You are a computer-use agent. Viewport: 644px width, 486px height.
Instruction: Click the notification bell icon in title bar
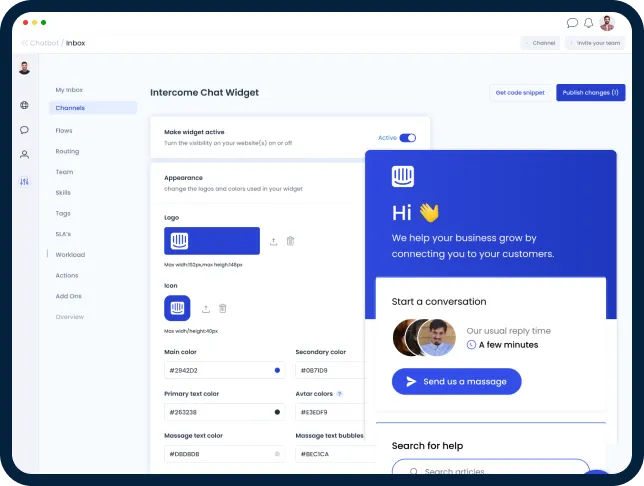click(588, 22)
